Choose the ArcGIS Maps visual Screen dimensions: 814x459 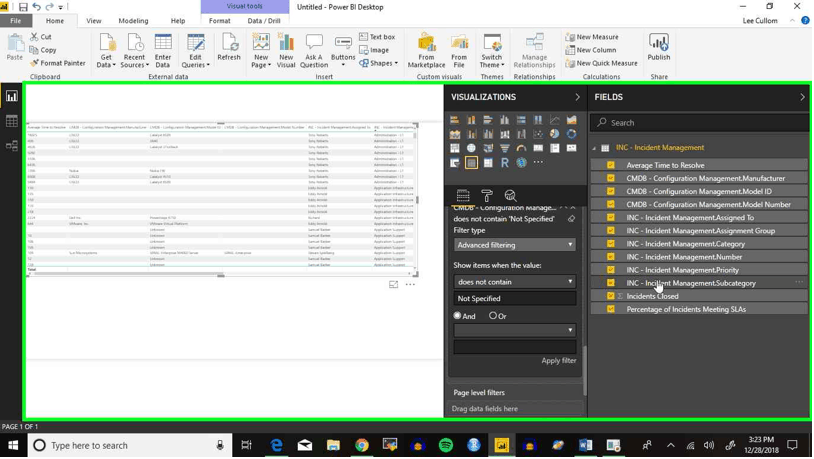point(521,163)
